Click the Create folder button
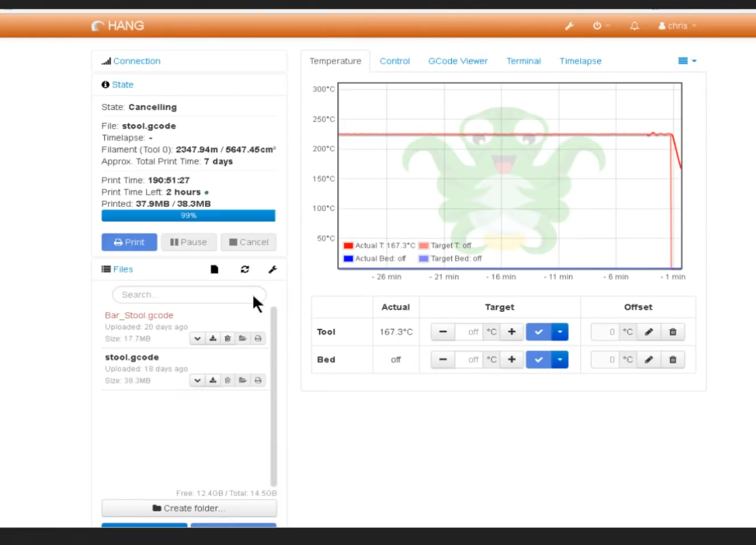Image resolution: width=756 pixels, height=545 pixels. click(189, 508)
